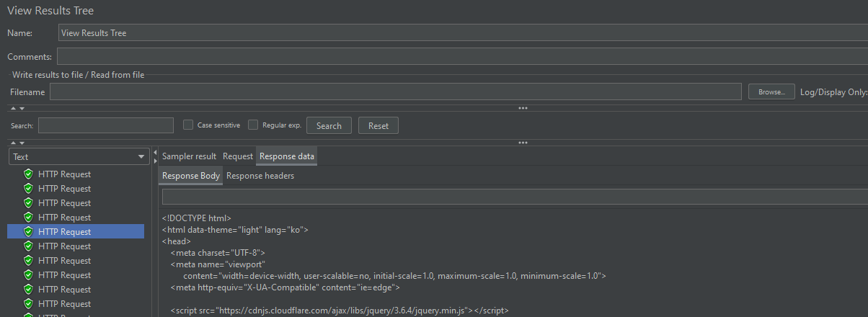Image resolution: width=868 pixels, height=317 pixels.
Task: Click the "View Results Tree" panel heading
Action: coord(50,11)
